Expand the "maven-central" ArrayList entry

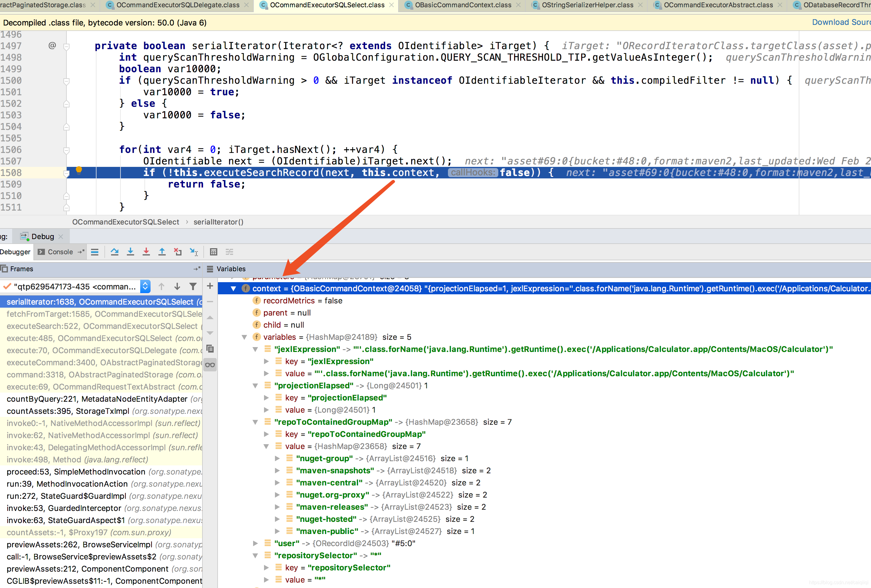277,483
